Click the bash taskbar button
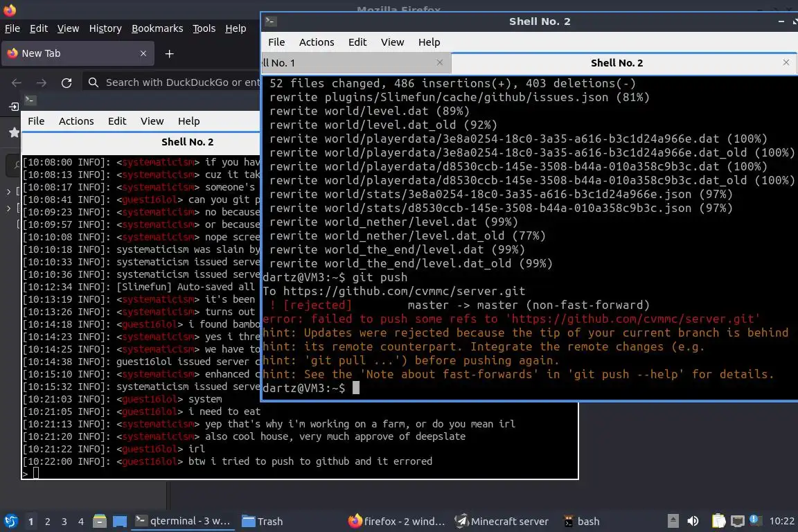Image resolution: width=798 pixels, height=532 pixels. tap(583, 522)
